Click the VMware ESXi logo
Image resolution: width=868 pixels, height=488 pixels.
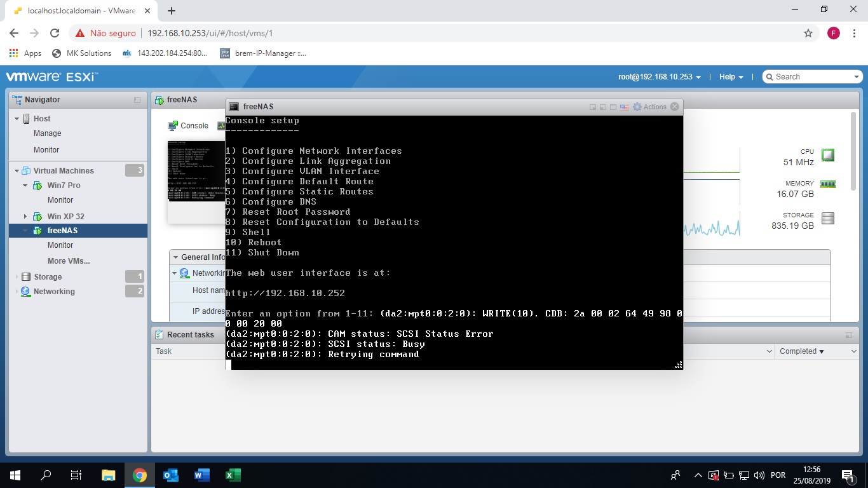51,77
